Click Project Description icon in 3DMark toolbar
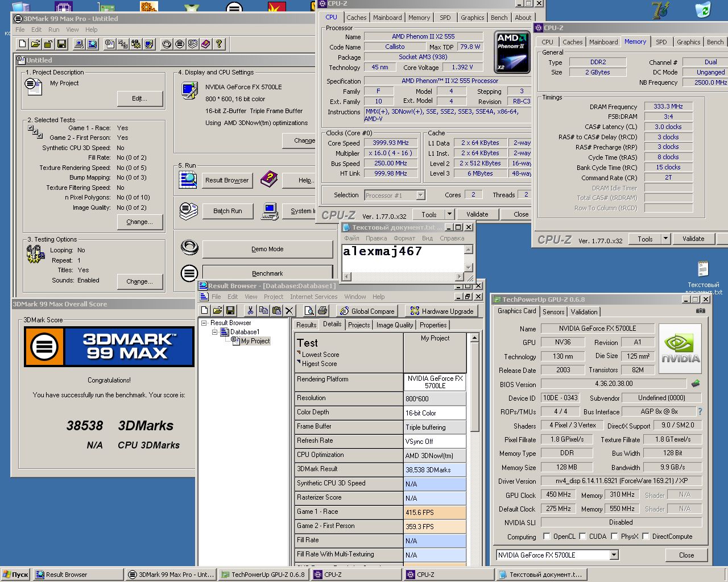 pos(110,44)
